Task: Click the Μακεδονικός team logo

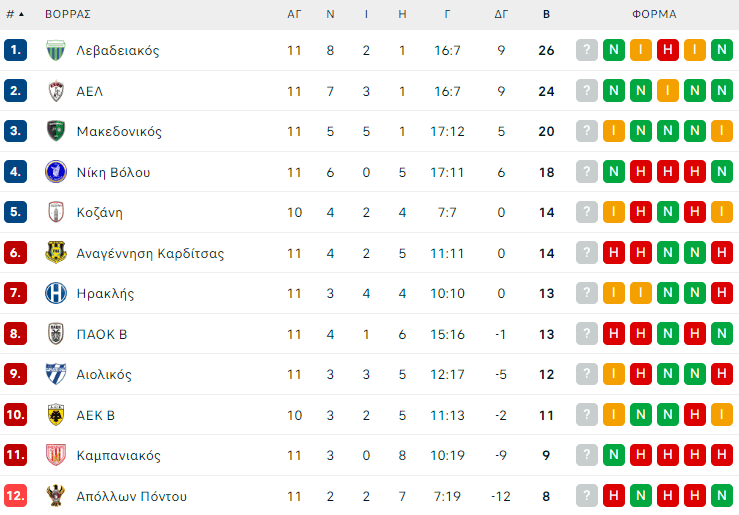Action: pos(55,131)
